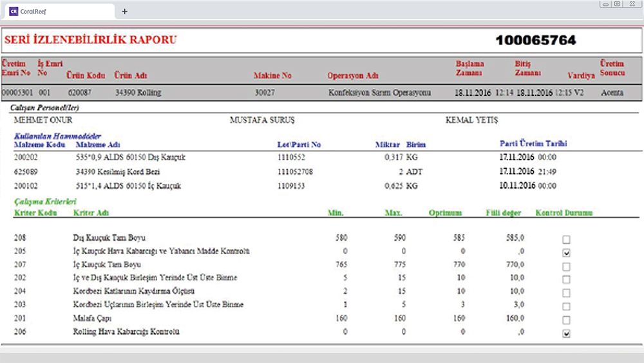This screenshot has width=644, height=363.
Task: Uncheck Rolling Hava Kabarcığı Kontrolü checkbox
Action: 566,334
